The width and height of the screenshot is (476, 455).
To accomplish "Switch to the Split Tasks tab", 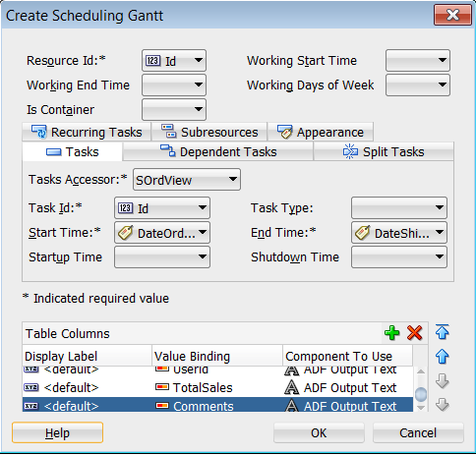I will (x=384, y=151).
